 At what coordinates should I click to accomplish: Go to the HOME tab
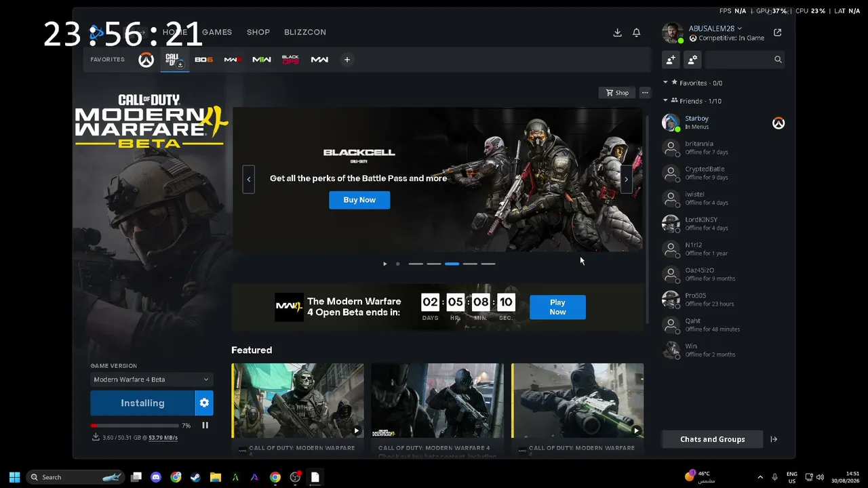[175, 32]
